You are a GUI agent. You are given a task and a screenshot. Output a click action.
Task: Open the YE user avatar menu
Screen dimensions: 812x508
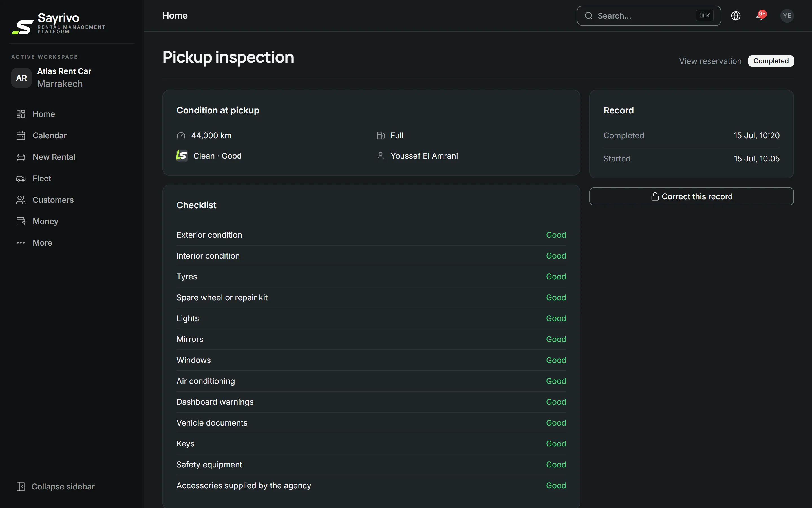point(787,16)
